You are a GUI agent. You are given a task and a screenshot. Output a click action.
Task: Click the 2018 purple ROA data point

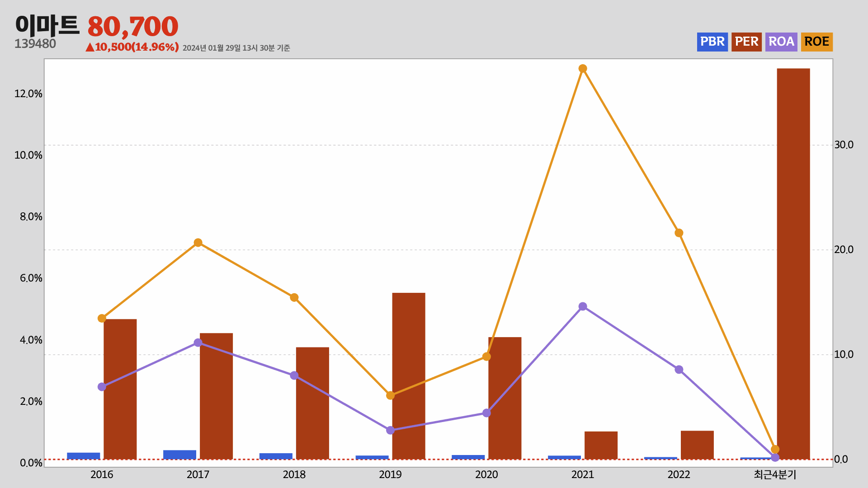pyautogui.click(x=294, y=375)
